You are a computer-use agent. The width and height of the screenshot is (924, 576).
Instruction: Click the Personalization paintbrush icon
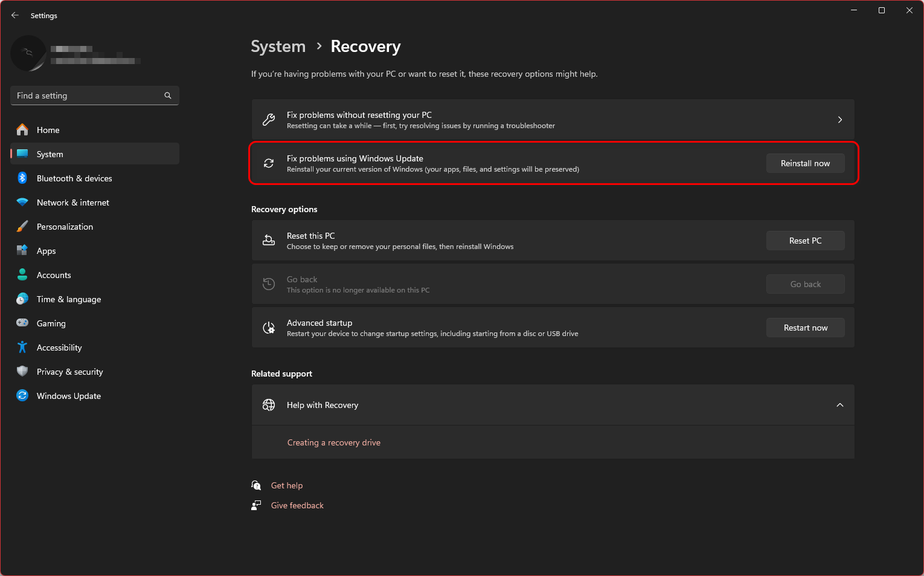point(22,227)
